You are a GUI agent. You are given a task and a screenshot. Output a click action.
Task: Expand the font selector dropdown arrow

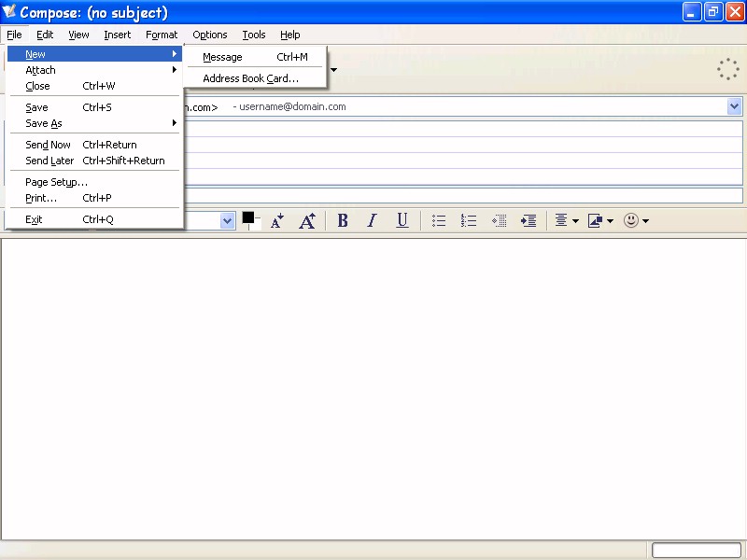(228, 221)
